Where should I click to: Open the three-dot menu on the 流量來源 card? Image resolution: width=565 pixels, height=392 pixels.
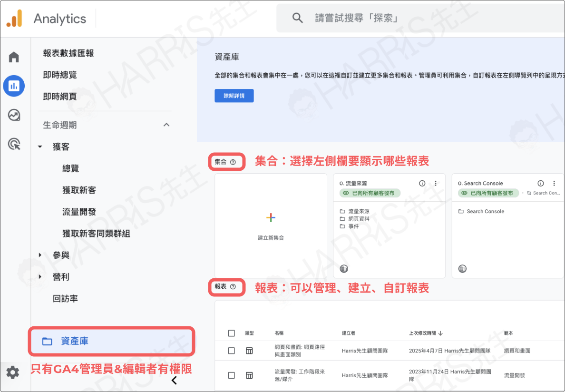pos(436,183)
